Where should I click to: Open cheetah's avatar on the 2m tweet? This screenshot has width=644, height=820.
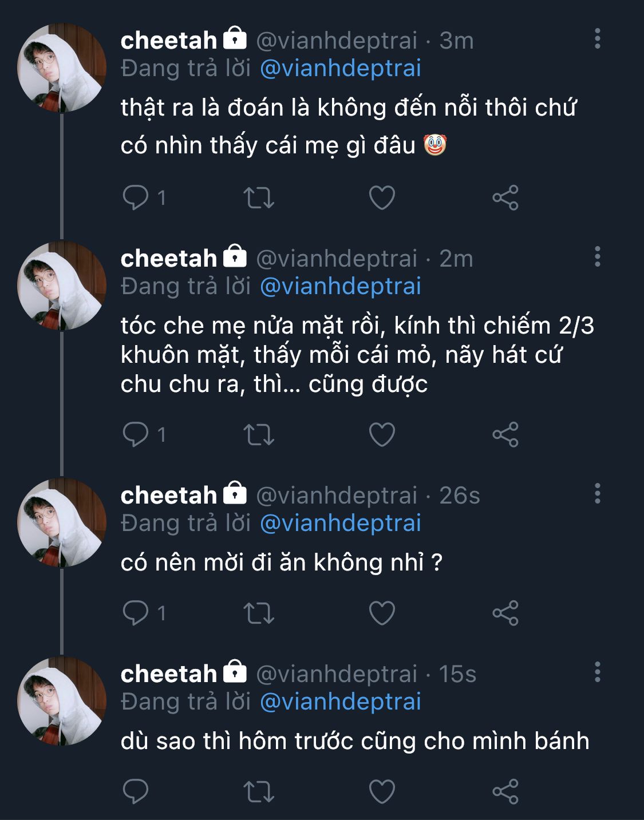coord(62,286)
